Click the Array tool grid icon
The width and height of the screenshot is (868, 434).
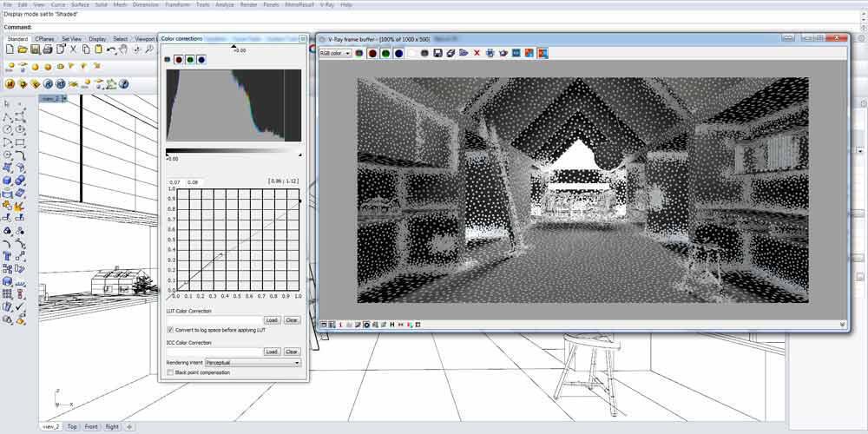(x=8, y=294)
